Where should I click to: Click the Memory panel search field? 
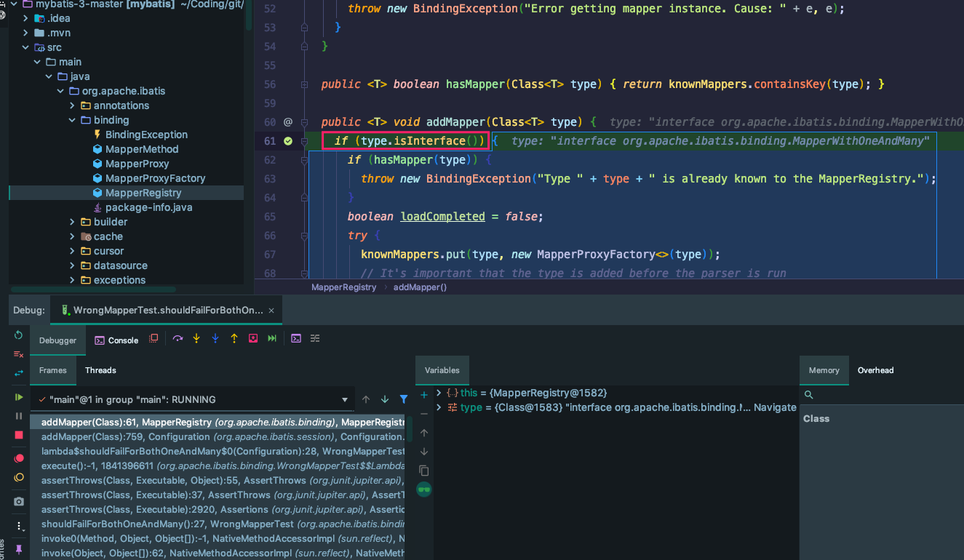[x=880, y=395]
